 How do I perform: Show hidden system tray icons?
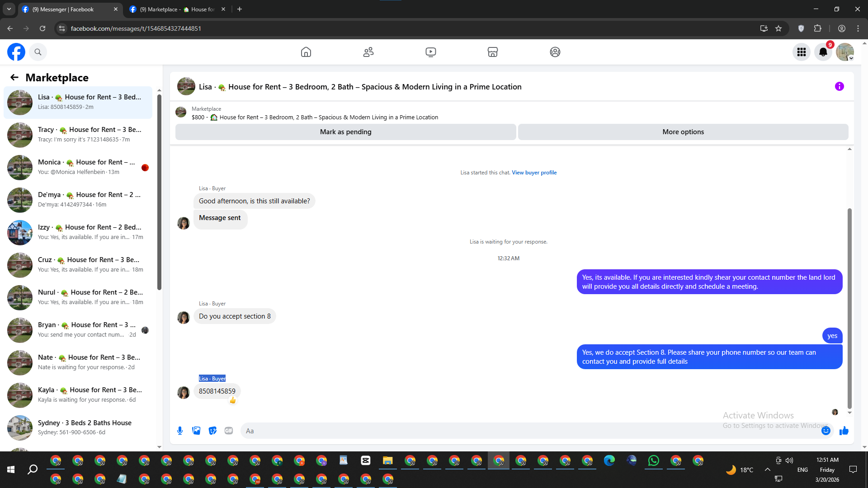(767, 469)
